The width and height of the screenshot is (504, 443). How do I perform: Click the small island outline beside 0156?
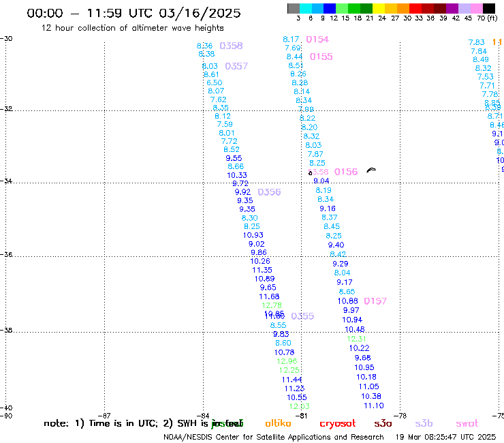click(x=371, y=170)
